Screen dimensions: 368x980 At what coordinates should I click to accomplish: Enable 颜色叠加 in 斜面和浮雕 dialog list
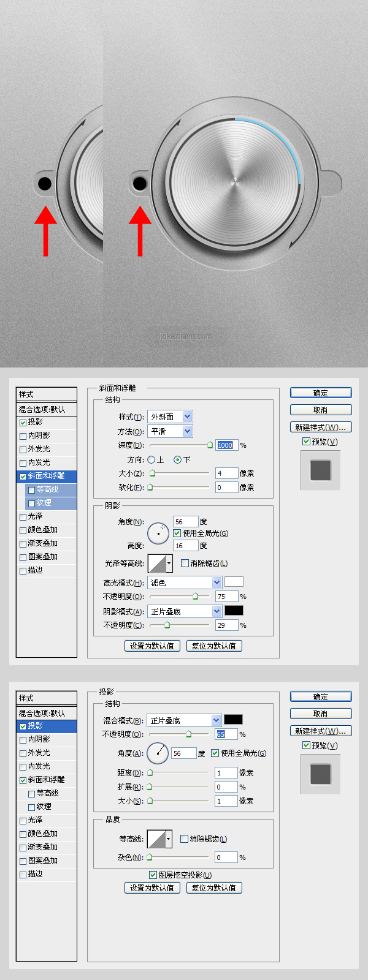(23, 530)
